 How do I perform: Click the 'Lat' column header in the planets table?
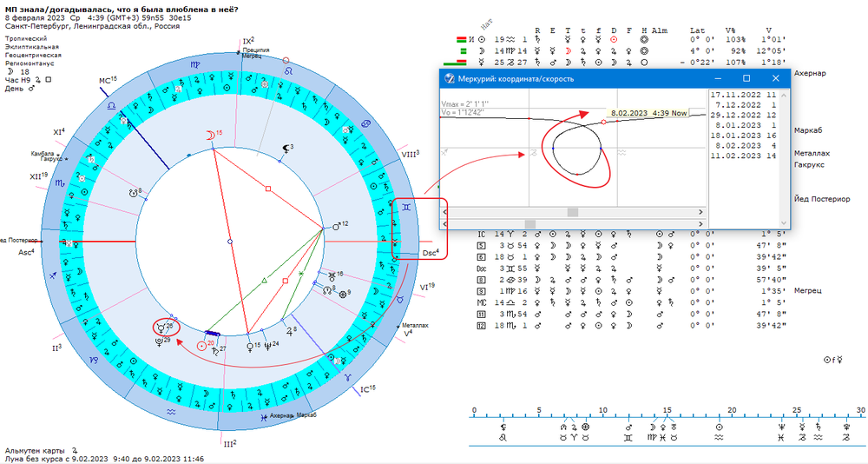click(698, 30)
